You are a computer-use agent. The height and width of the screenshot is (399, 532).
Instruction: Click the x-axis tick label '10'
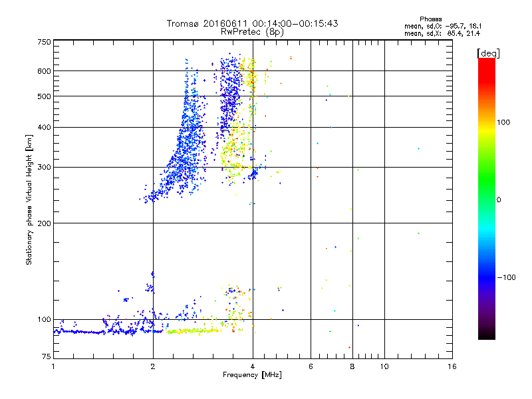[x=384, y=366]
